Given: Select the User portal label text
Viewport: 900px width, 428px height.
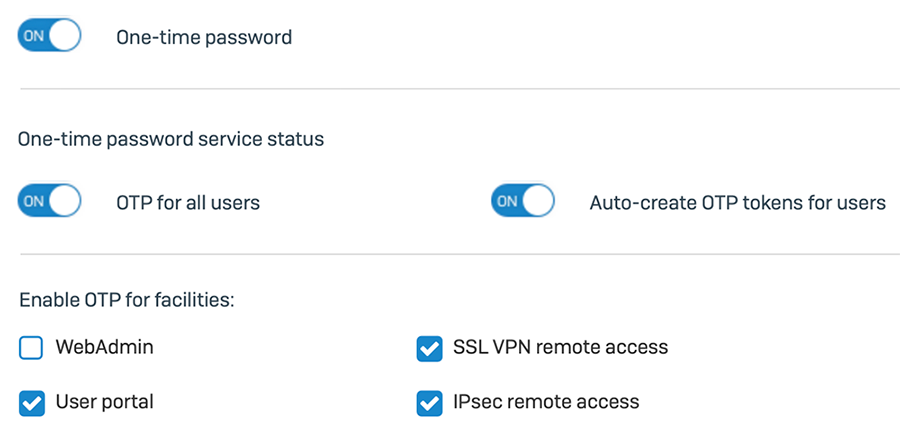Looking at the screenshot, I should [104, 403].
